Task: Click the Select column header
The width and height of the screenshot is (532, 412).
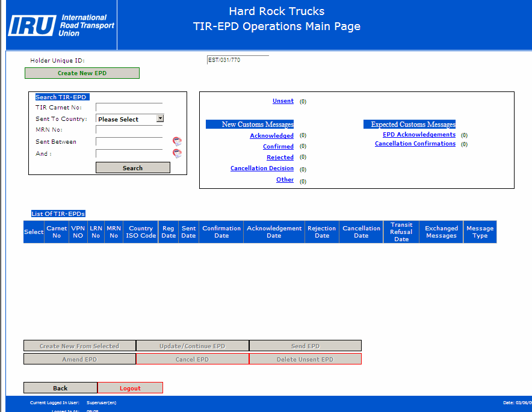Action: pyautogui.click(x=34, y=232)
